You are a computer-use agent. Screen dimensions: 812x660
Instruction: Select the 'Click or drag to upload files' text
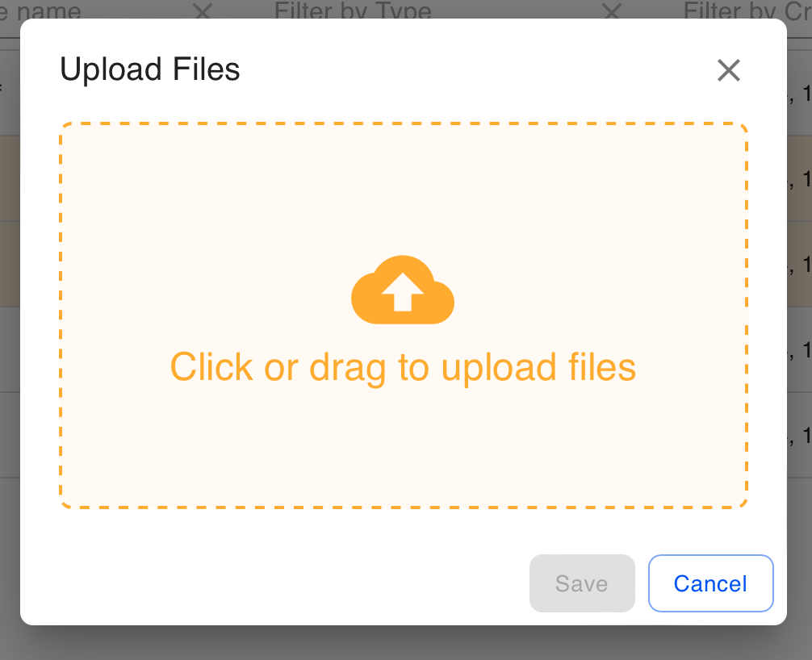click(x=403, y=367)
